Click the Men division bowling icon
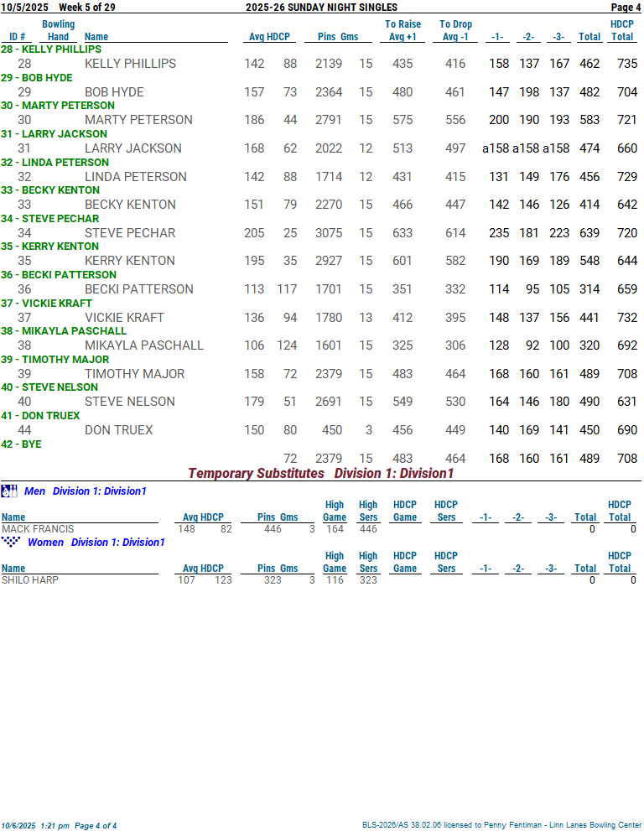644x831 pixels. 9,491
